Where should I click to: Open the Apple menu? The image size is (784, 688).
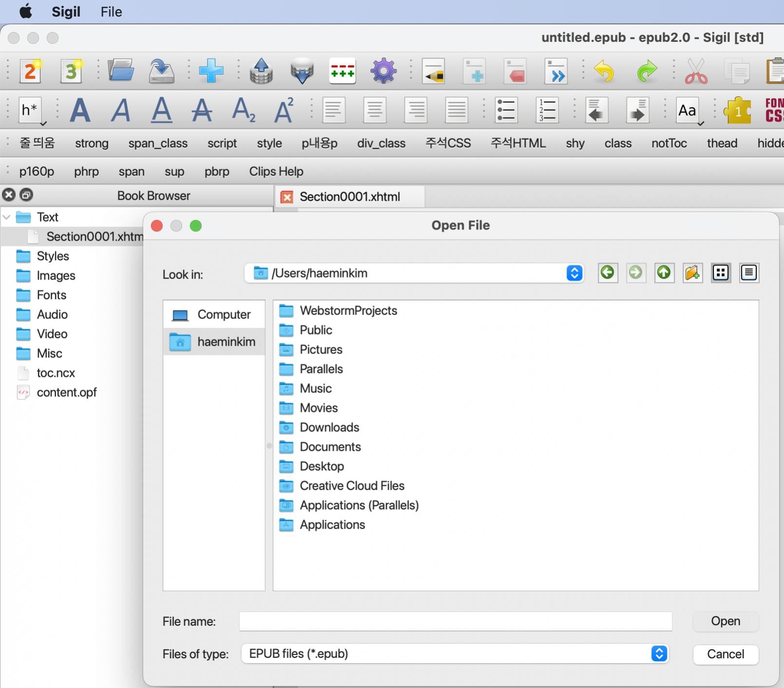(25, 11)
